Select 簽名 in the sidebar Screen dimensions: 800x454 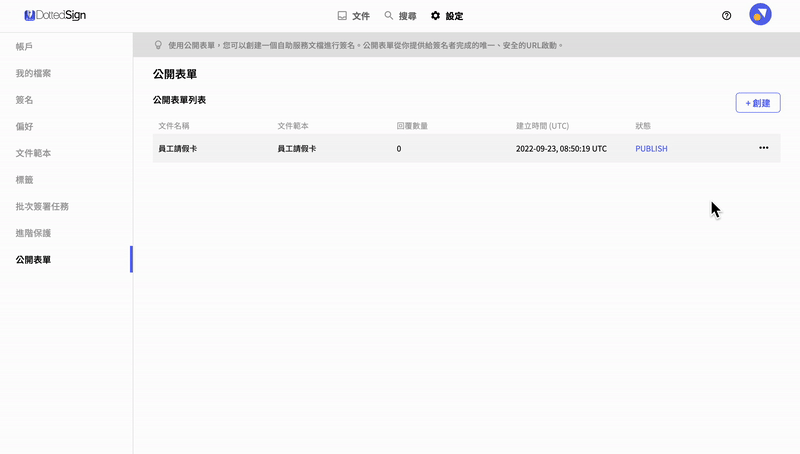[24, 99]
